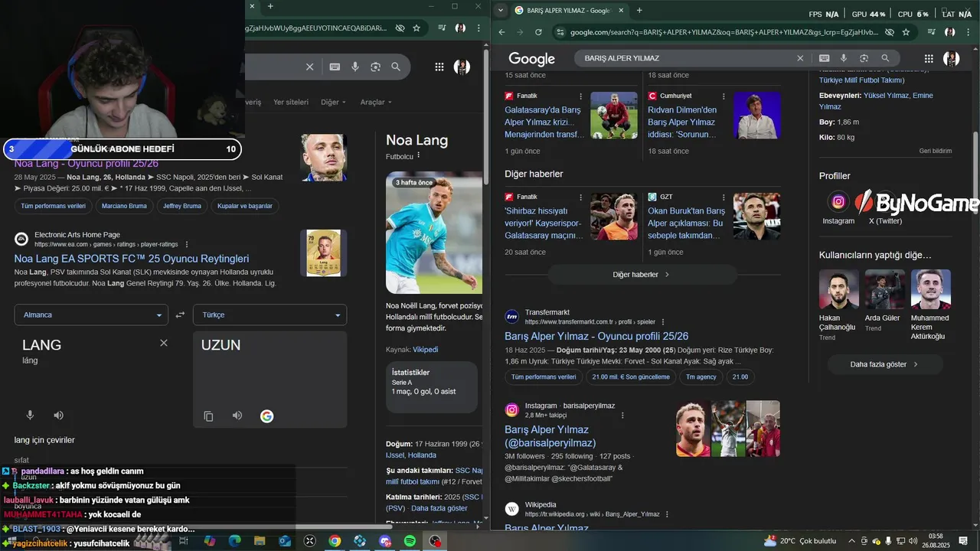This screenshot has width=980, height=551.
Task: Listen to the source word LANG
Action: pyautogui.click(x=58, y=416)
